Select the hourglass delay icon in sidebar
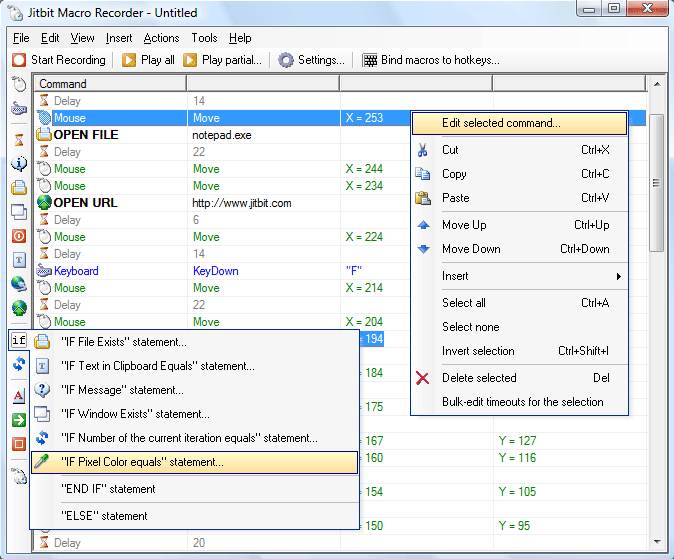The image size is (674, 559). [x=19, y=140]
